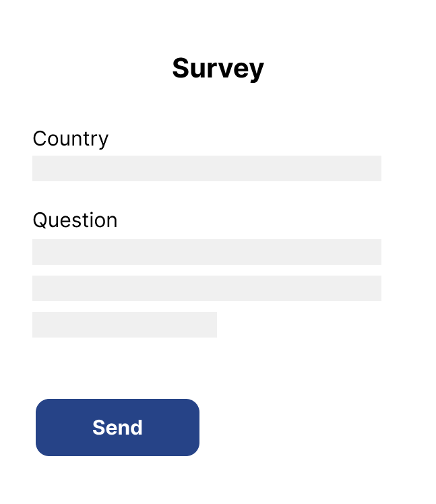The height and width of the screenshot is (504, 436).
Task: Choose the middle Question text row
Action: (206, 288)
